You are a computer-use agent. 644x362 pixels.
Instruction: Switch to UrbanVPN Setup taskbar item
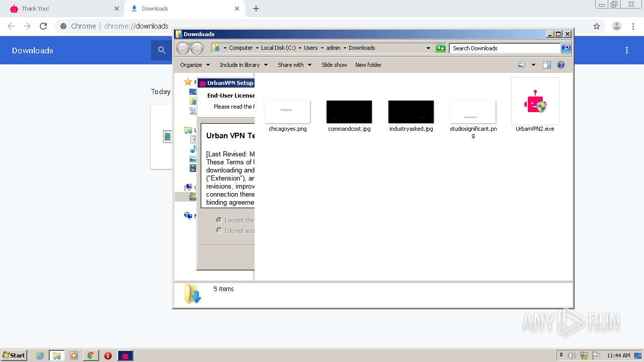pyautogui.click(x=125, y=355)
